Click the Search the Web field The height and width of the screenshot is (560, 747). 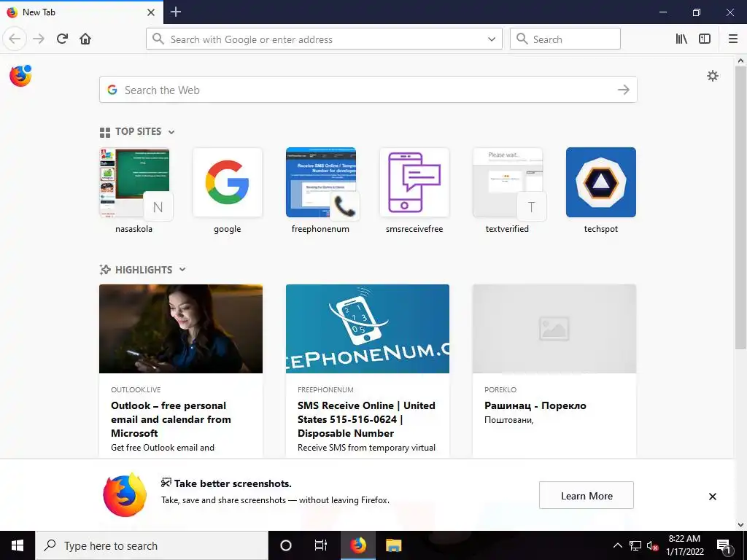pyautogui.click(x=368, y=90)
